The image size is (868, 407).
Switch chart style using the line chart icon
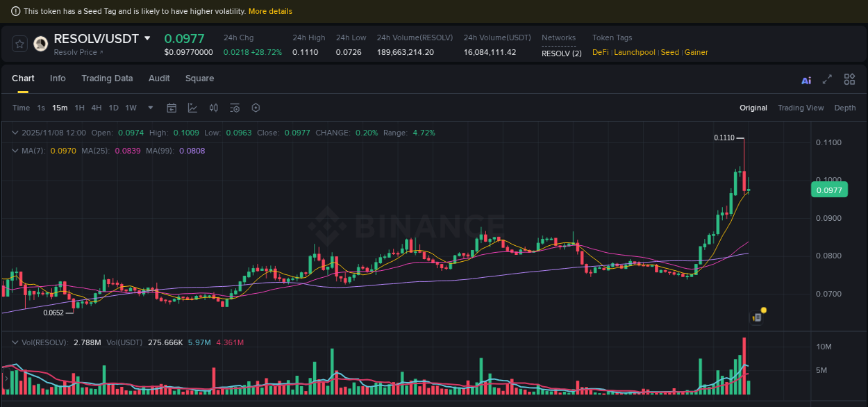point(192,108)
